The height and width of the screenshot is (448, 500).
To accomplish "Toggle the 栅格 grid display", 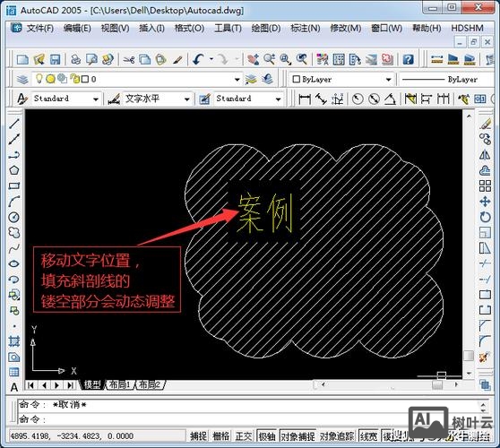I will 220,435.
